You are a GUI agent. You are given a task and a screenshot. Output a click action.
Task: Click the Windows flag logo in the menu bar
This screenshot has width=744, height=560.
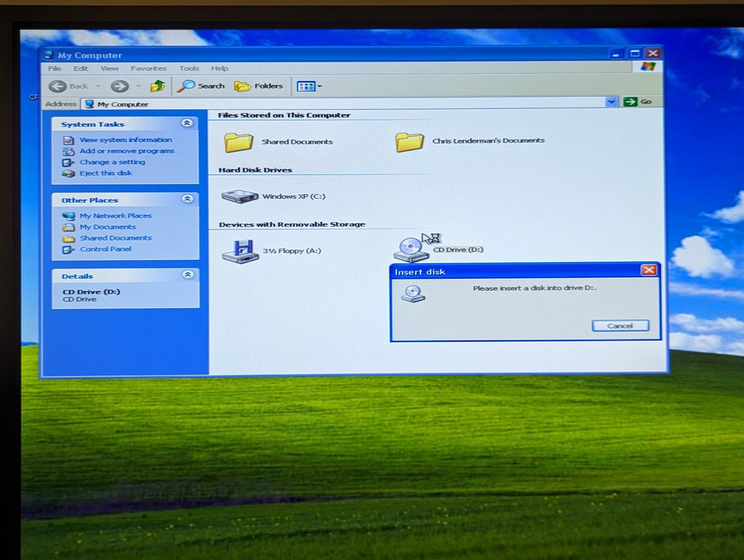pos(647,66)
